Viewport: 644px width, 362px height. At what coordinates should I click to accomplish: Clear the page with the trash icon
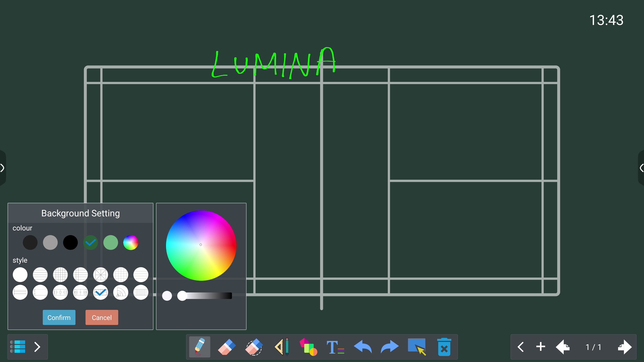click(x=444, y=347)
